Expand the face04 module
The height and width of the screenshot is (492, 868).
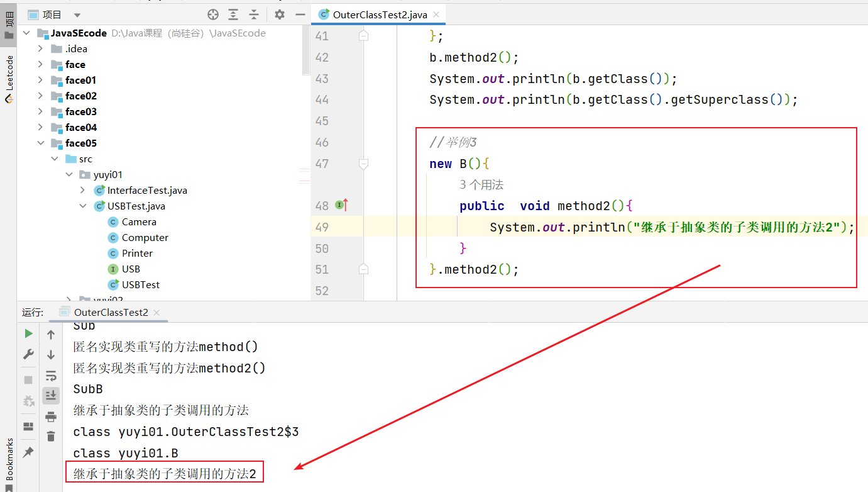40,127
